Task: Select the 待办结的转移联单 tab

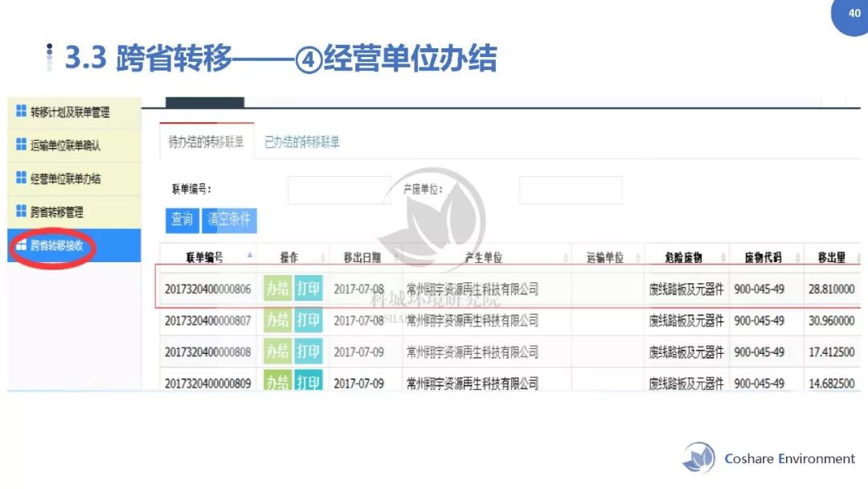Action: [206, 142]
